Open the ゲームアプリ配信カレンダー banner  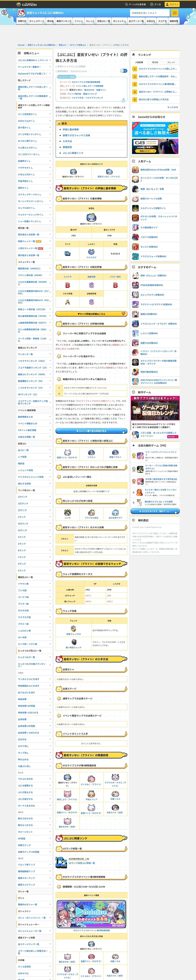155,408
